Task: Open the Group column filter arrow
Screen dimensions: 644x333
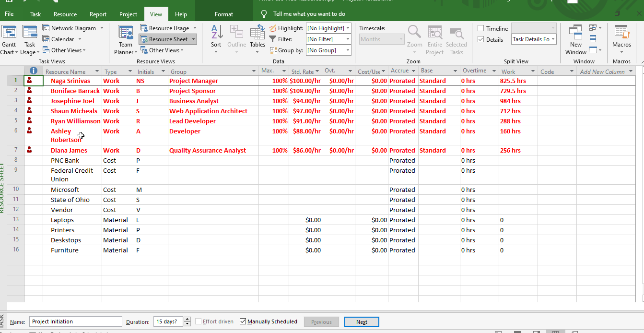Action: point(254,71)
